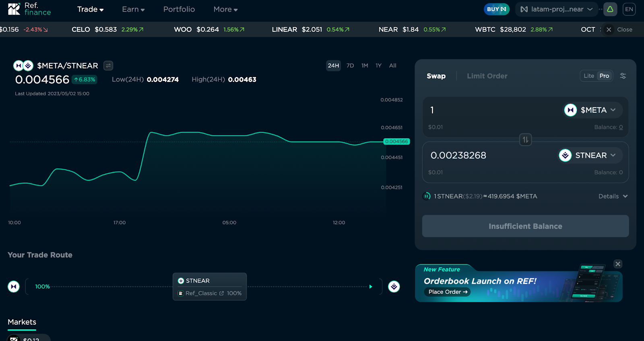Select the 24H chart range

(333, 65)
